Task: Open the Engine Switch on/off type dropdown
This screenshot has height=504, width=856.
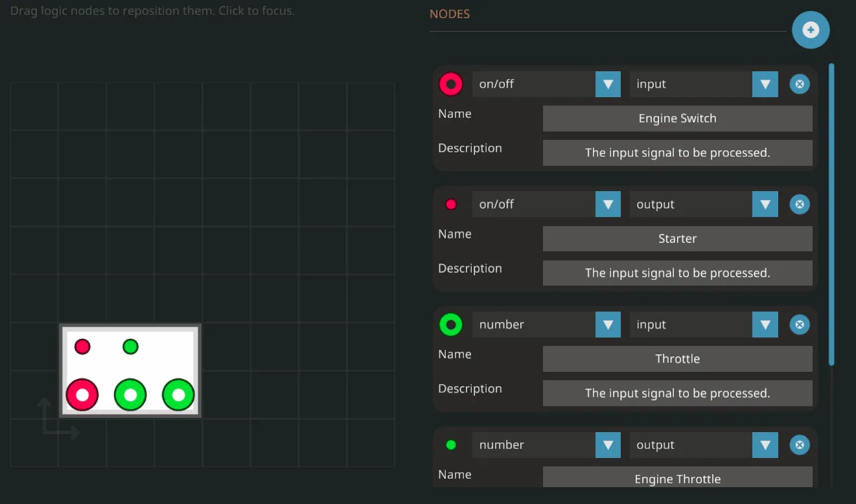Action: (546, 84)
